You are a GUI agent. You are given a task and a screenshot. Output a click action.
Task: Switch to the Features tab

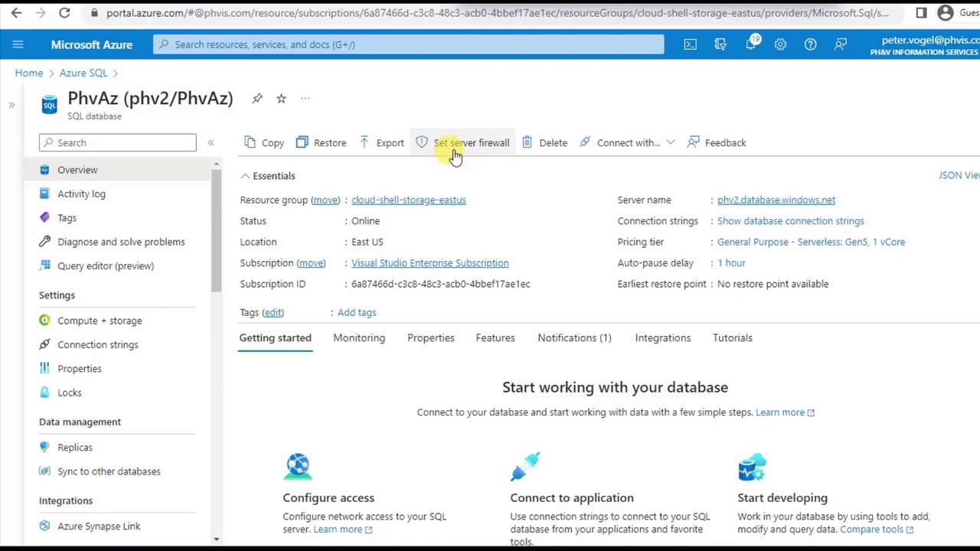point(495,337)
